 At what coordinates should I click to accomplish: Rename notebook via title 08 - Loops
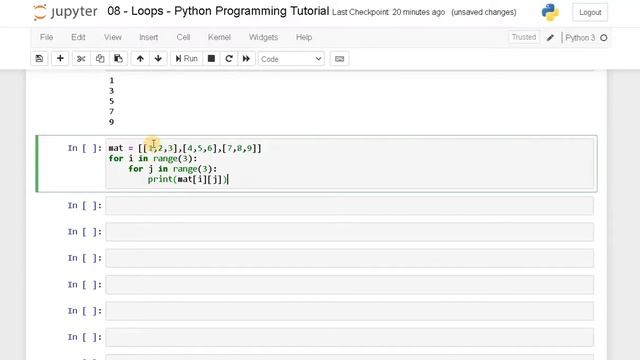[218, 11]
